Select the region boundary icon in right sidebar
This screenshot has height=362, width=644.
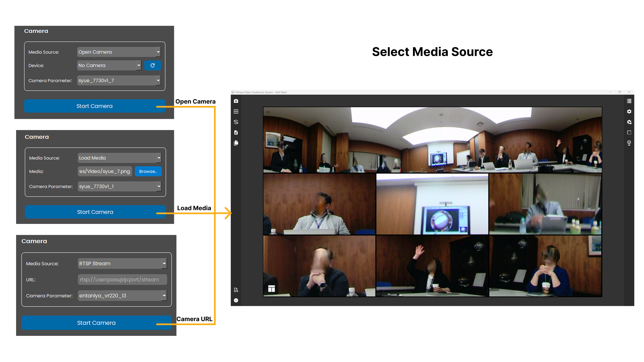click(x=629, y=133)
